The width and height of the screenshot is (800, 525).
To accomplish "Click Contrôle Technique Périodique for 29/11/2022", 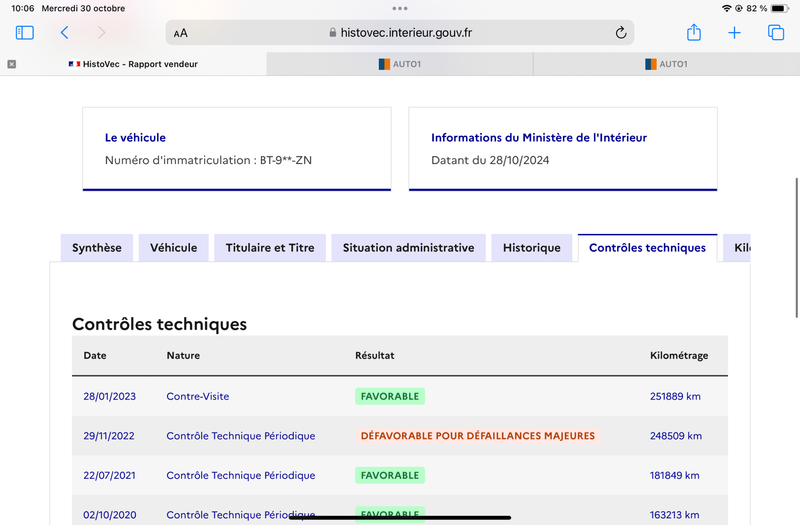I will [x=241, y=436].
